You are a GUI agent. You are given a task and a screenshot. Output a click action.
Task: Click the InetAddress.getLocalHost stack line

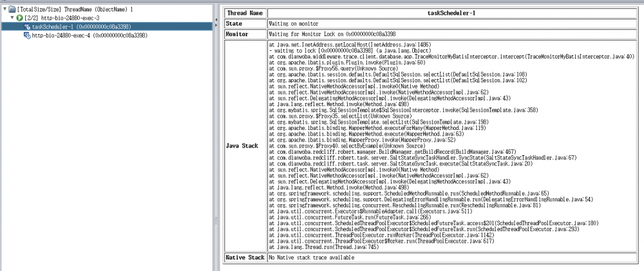[x=350, y=44]
